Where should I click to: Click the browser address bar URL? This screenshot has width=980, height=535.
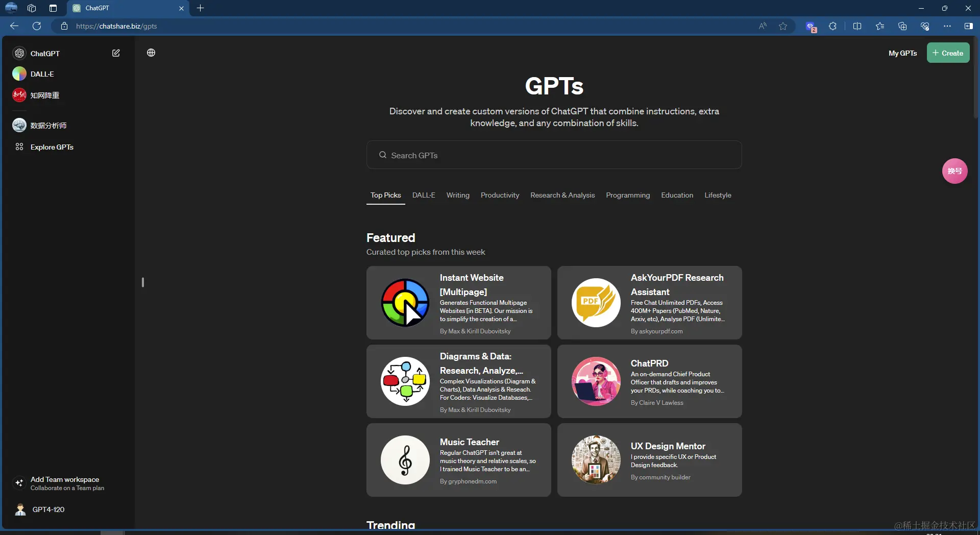click(116, 26)
